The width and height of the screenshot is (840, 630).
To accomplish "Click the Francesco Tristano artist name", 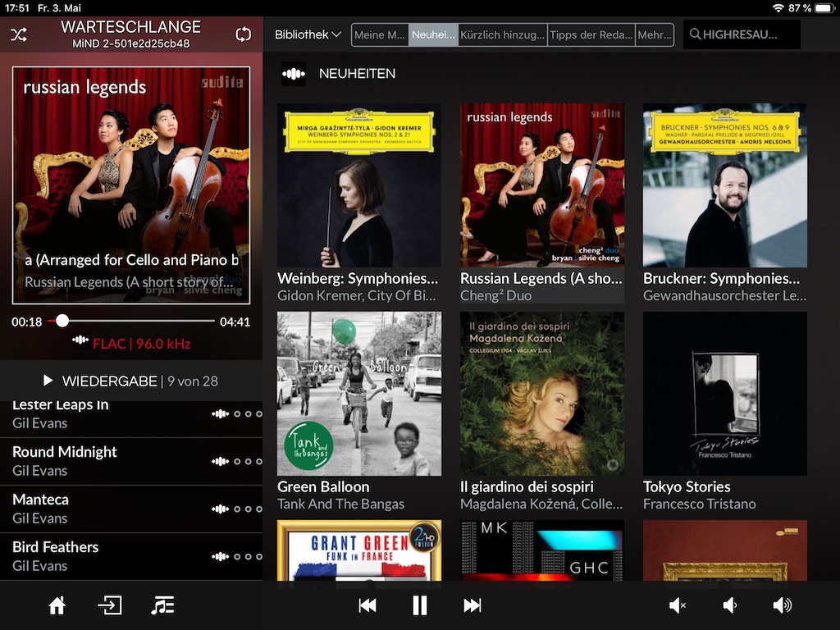I will point(699,504).
